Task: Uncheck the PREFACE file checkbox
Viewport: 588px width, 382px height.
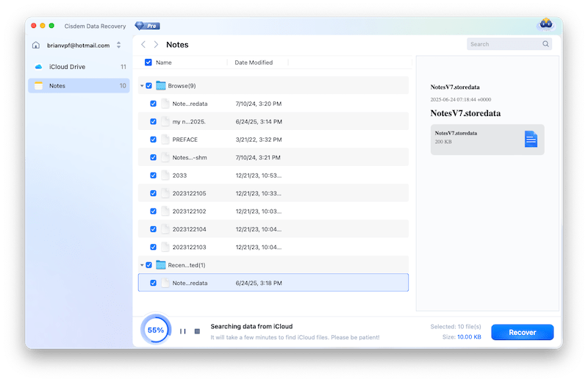Action: [x=153, y=140]
